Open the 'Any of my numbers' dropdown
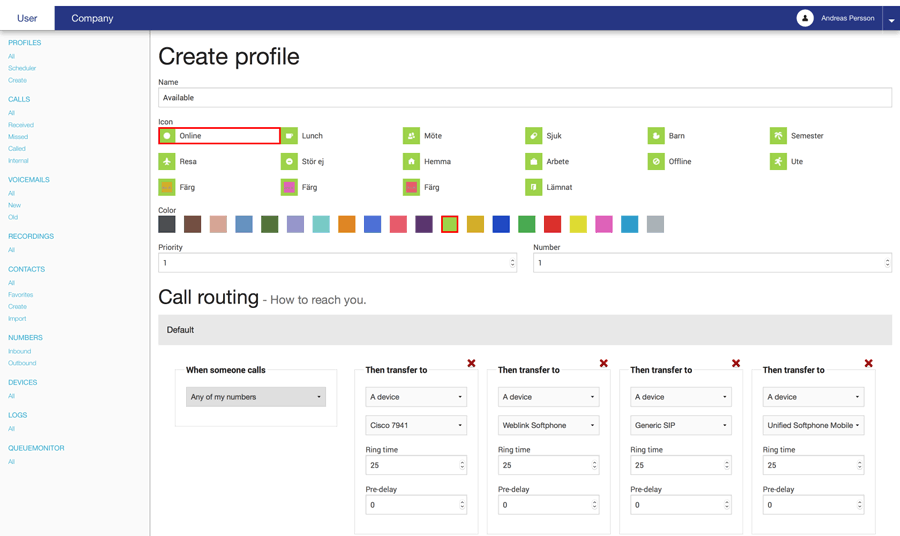 pyautogui.click(x=256, y=397)
